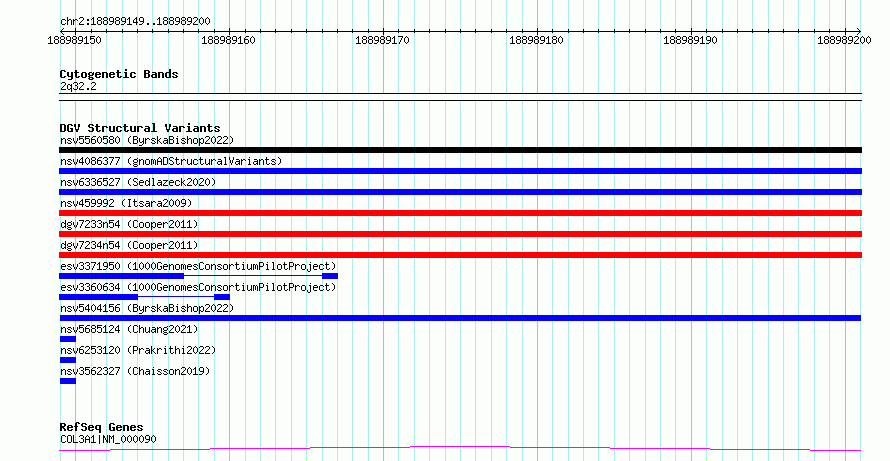Viewport: 890px width, 461px height.
Task: Click the COL3A1|NM_000090 gene label
Action: click(x=108, y=439)
